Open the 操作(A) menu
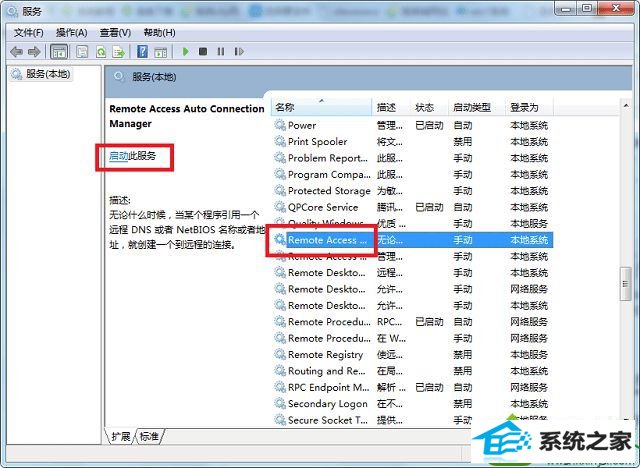 tap(72, 33)
